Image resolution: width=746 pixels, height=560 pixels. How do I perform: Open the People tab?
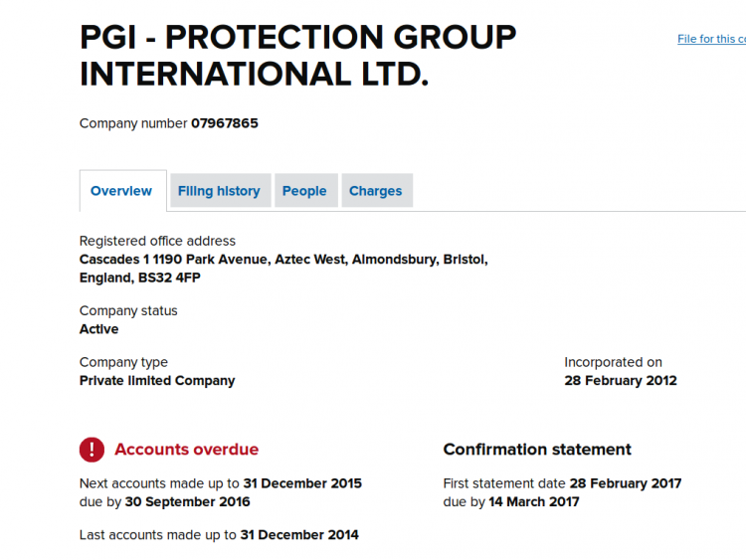tap(306, 191)
